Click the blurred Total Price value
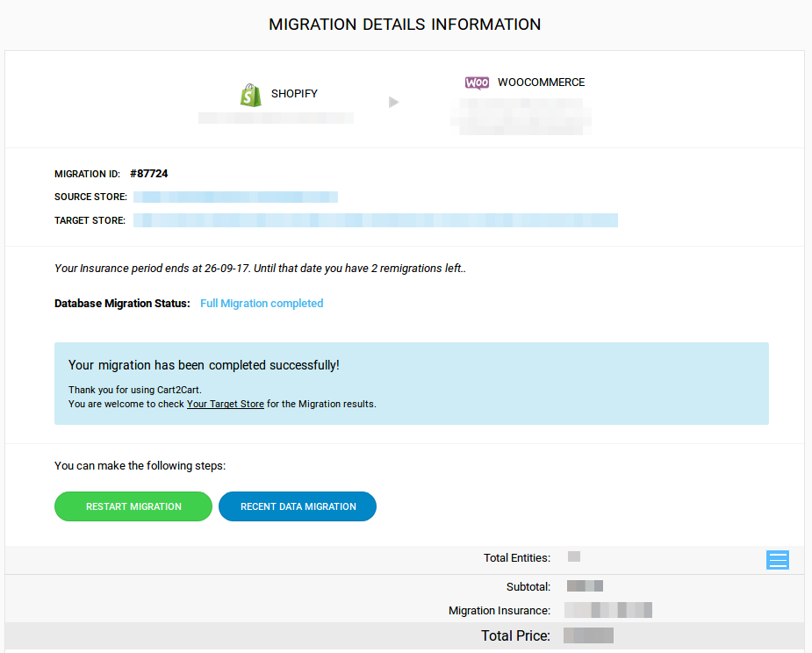 coord(588,635)
